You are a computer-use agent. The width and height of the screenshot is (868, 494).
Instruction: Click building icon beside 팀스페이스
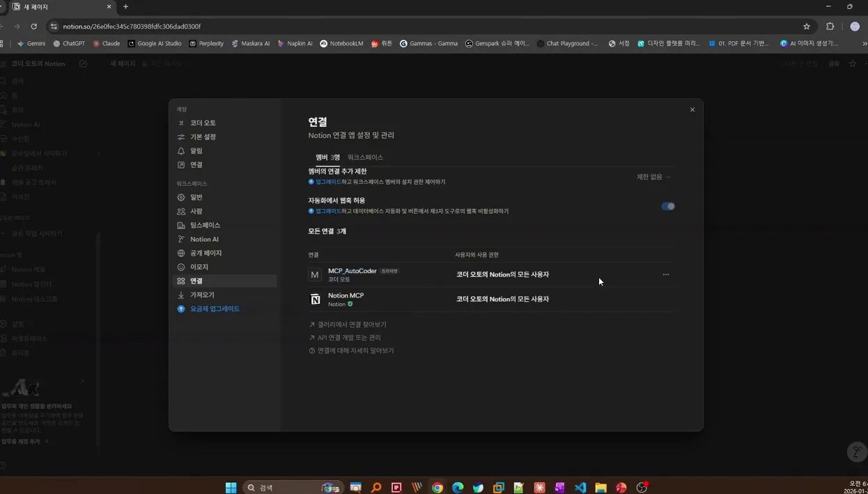(181, 225)
